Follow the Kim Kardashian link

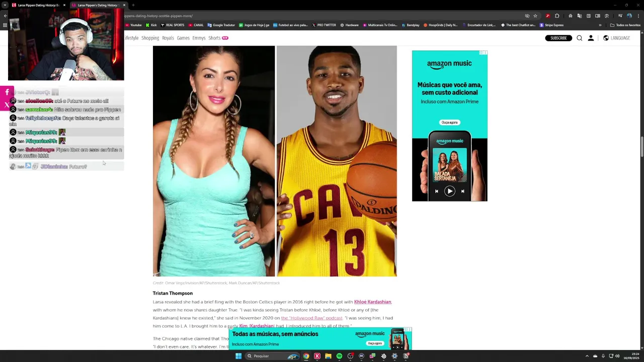[257, 326]
